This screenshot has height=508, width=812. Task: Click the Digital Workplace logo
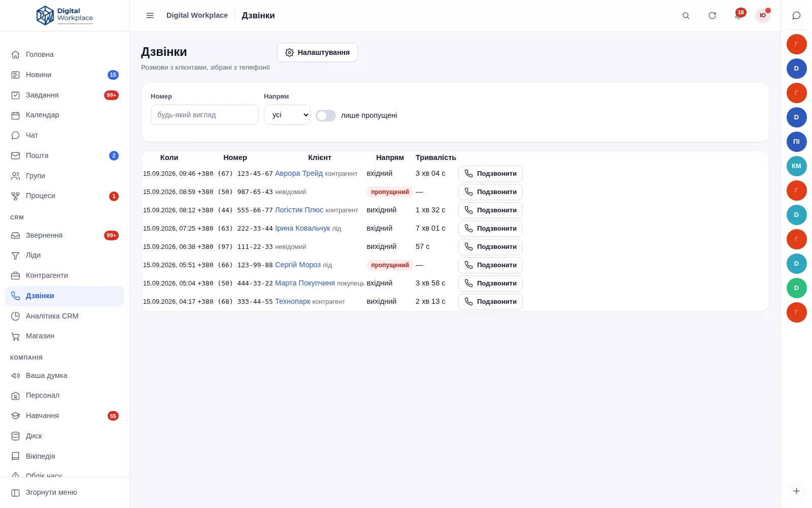point(65,16)
